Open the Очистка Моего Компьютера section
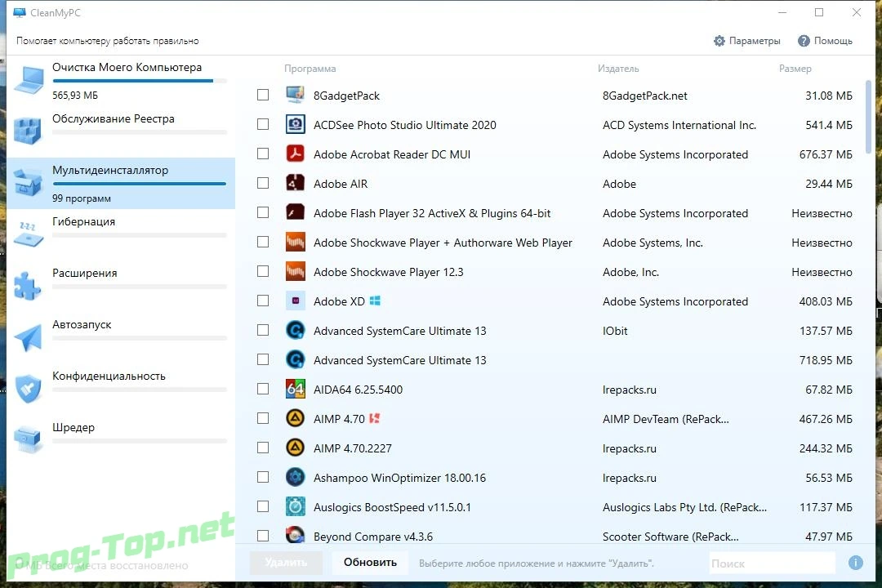Viewport: 882px width, 588px height. tap(121, 81)
